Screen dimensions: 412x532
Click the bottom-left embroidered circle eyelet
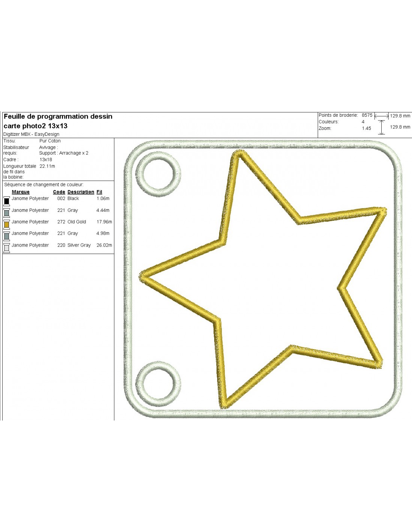(x=158, y=384)
